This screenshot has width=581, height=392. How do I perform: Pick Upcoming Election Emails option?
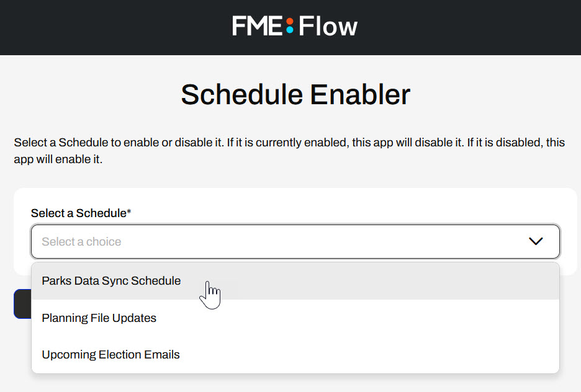[x=110, y=355]
